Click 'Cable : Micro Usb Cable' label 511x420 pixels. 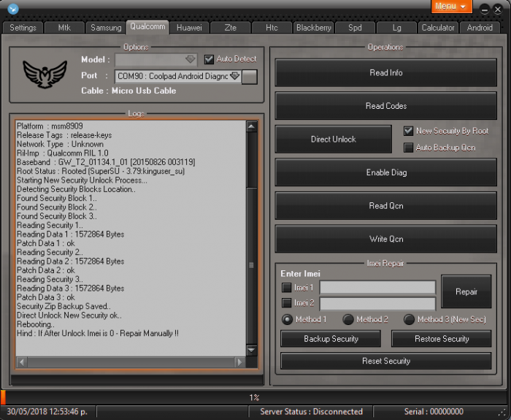tap(128, 91)
